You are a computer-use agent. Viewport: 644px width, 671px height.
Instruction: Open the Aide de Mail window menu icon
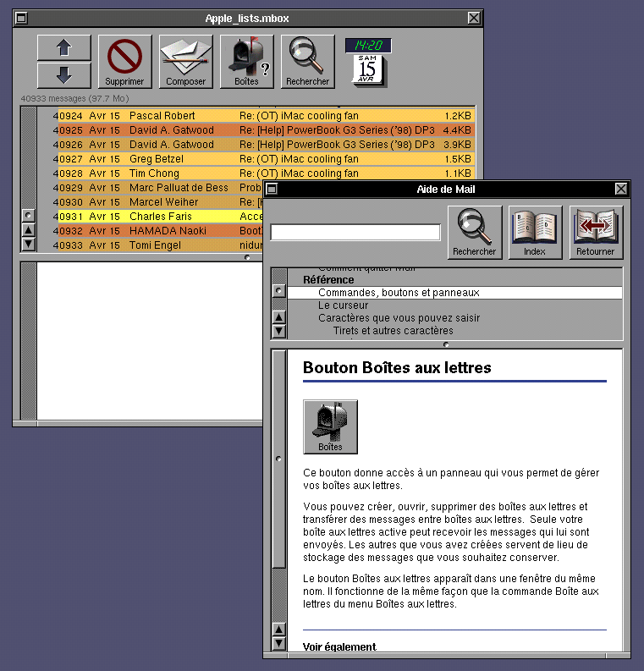(272, 189)
